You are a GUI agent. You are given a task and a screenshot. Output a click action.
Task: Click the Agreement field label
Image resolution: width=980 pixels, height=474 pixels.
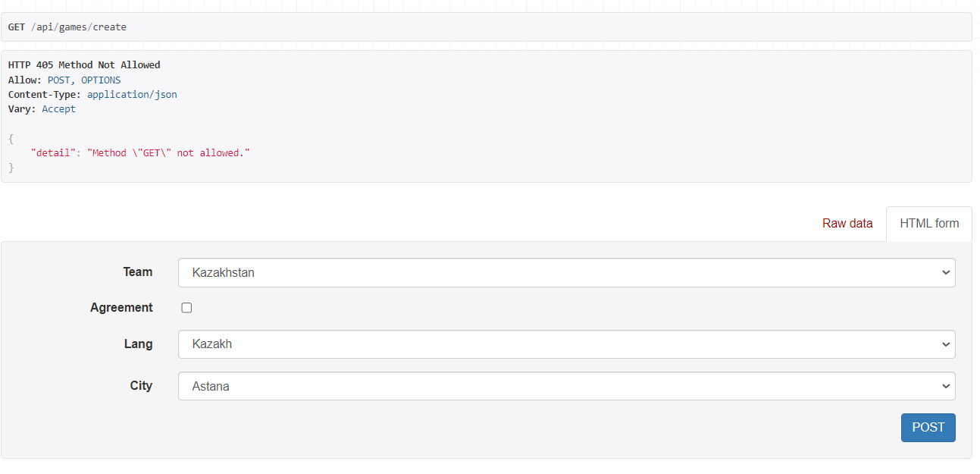(x=121, y=307)
